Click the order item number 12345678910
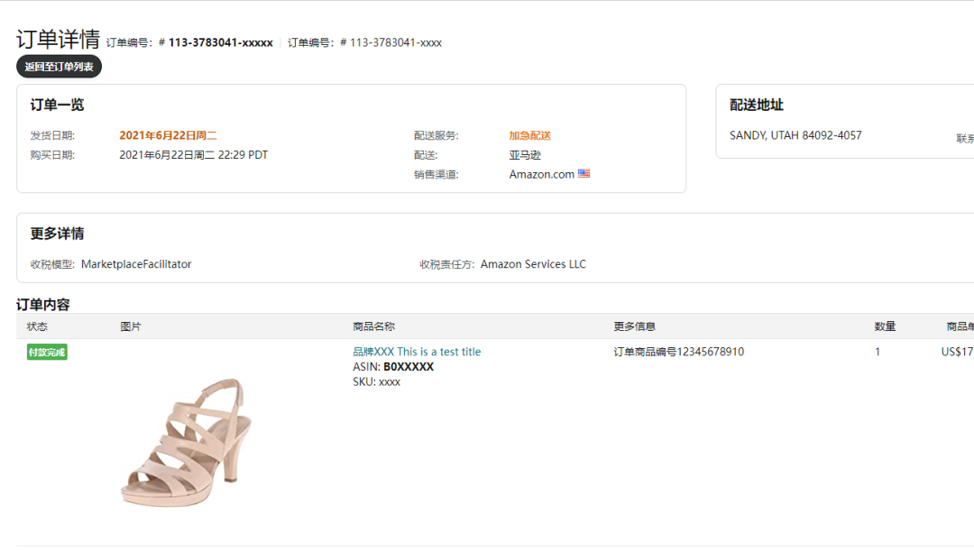The height and width of the screenshot is (560, 974). (710, 352)
